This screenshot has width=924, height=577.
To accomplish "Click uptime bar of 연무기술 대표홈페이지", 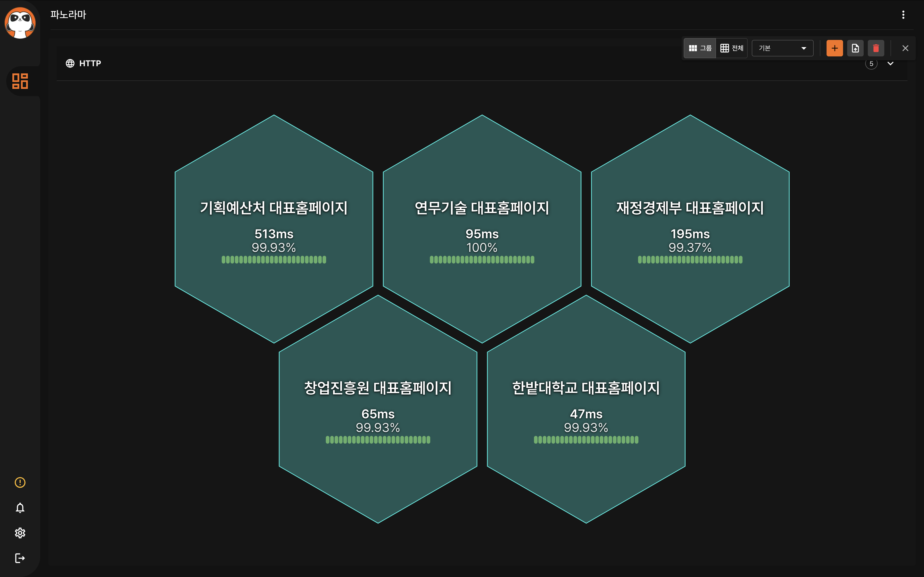I will 482,260.
